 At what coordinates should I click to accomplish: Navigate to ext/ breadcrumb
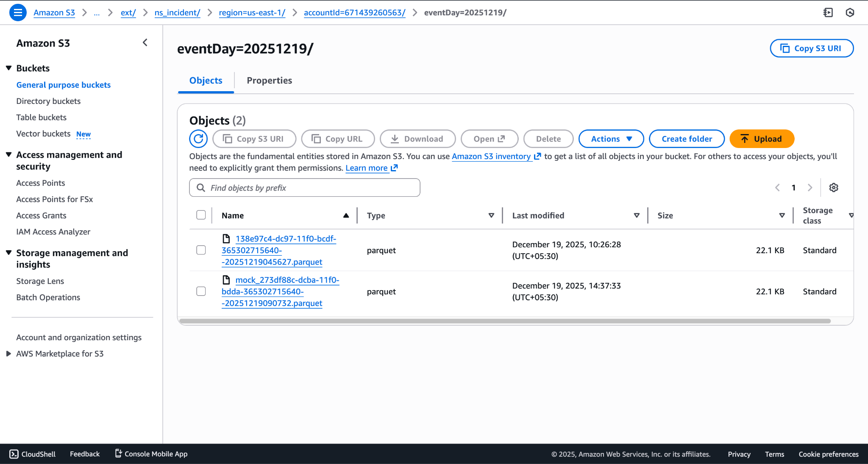pyautogui.click(x=128, y=12)
